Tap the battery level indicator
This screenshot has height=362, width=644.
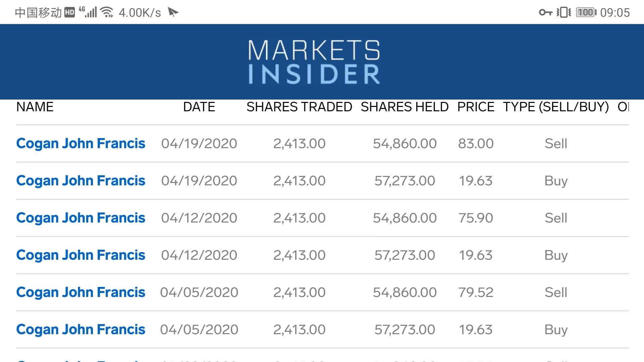pyautogui.click(x=586, y=13)
